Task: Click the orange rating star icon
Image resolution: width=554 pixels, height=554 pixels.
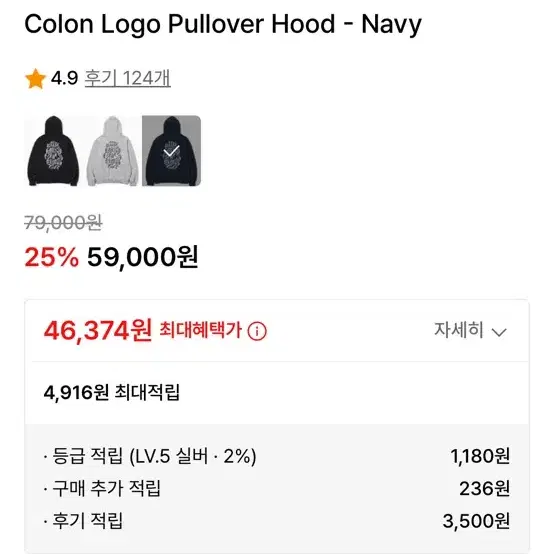Action: [x=35, y=79]
